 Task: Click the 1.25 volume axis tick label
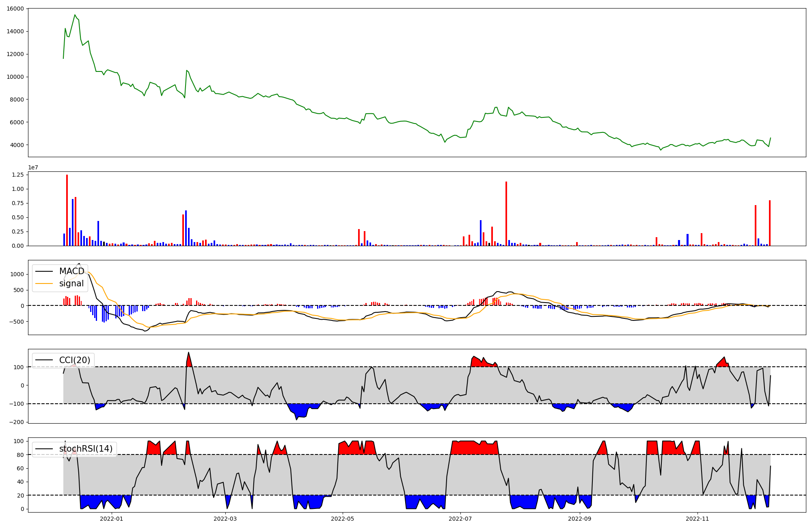17,175
